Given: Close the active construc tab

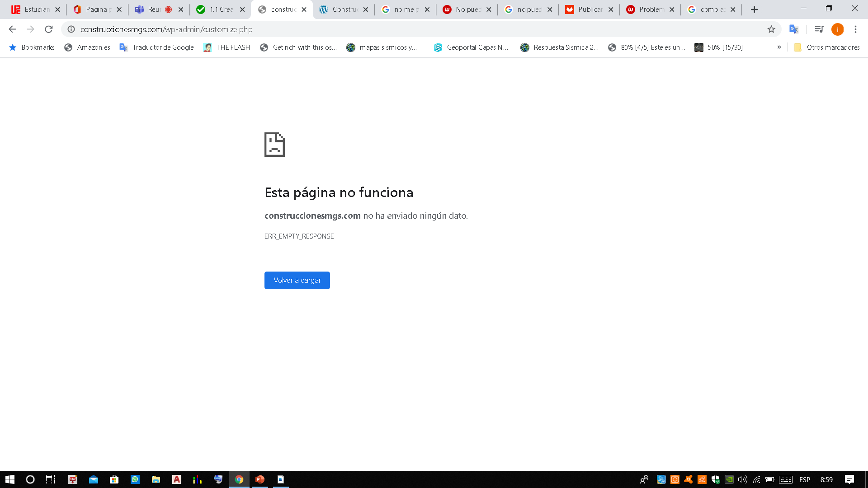Looking at the screenshot, I should pos(304,9).
